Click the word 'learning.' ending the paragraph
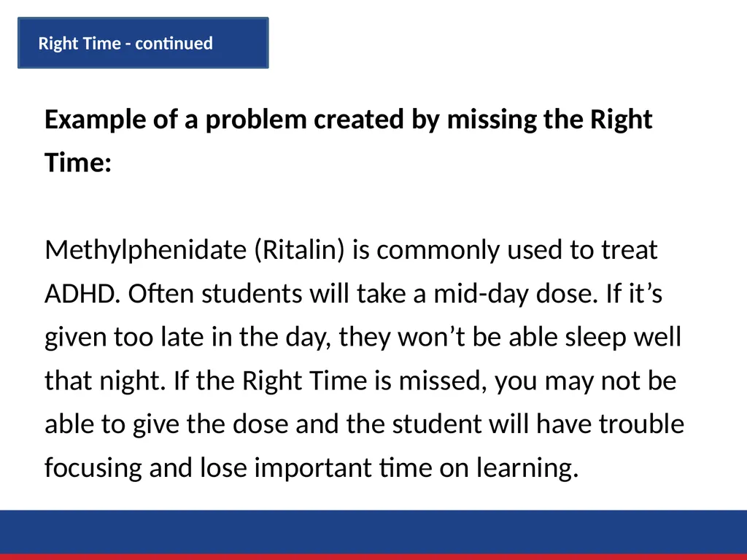Screen dimensions: 747x560 (x=527, y=468)
